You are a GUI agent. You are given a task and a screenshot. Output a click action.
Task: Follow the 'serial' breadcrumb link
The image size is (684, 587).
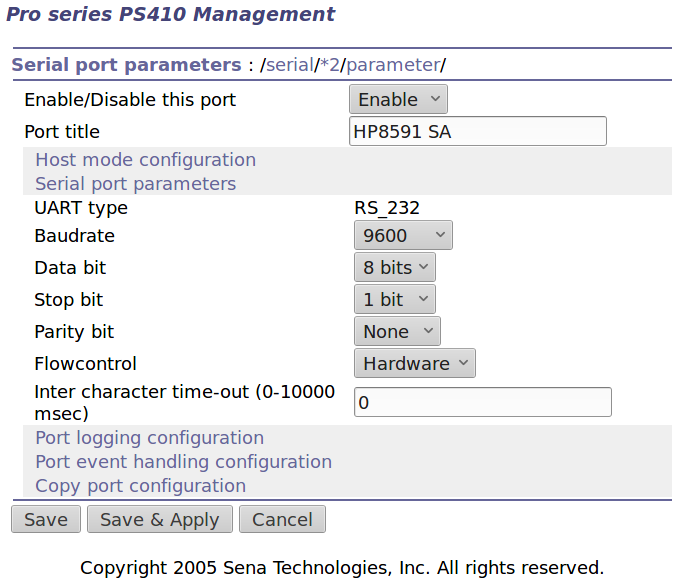pyautogui.click(x=289, y=65)
